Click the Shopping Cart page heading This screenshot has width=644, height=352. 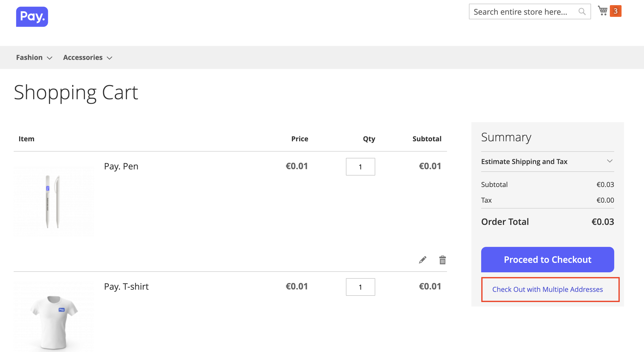(x=76, y=93)
